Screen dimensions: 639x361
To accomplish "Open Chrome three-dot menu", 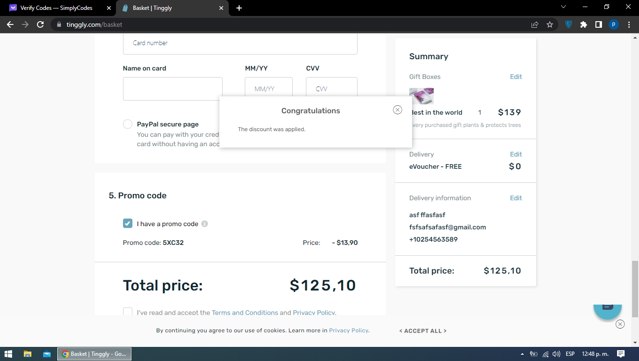I will click(x=629, y=24).
